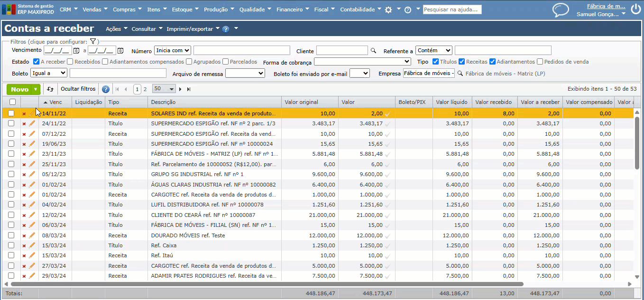Click the Ocultar filtros button
Viewport: 644px width, 300px height.
pyautogui.click(x=78, y=89)
